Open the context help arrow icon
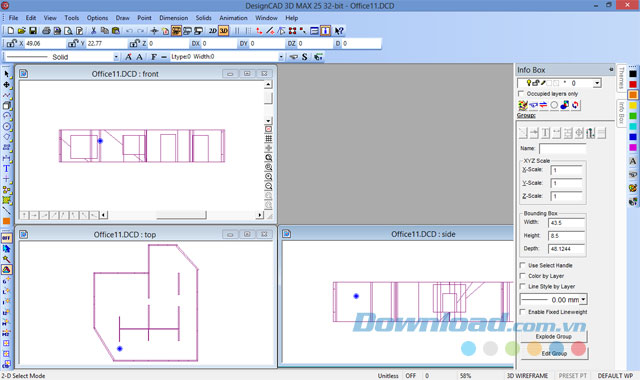Screen dimensions: 640x380 (339, 31)
